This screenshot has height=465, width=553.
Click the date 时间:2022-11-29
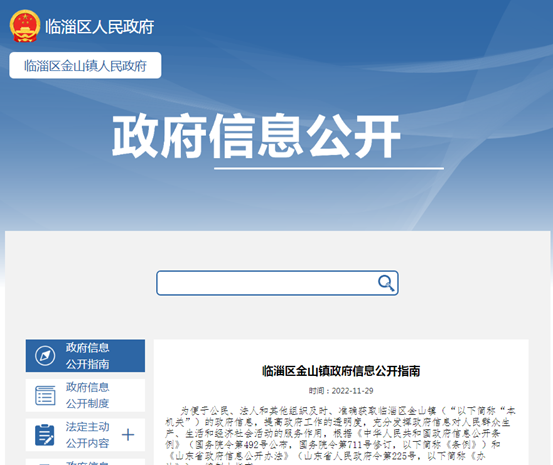tap(341, 391)
